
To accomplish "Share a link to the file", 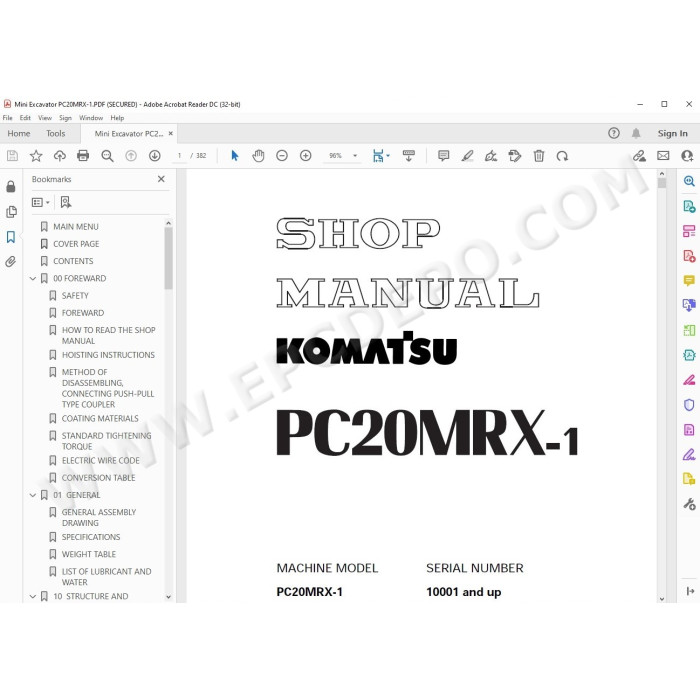I will point(639,156).
